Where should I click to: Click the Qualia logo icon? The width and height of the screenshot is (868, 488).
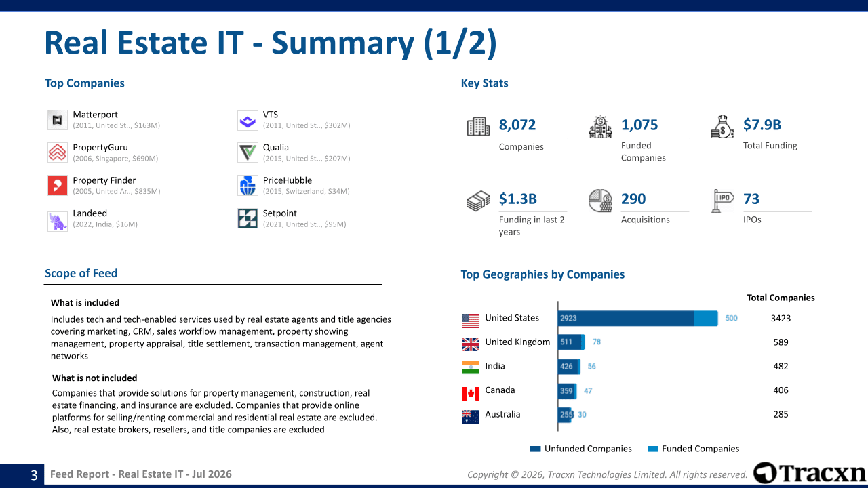(x=248, y=152)
